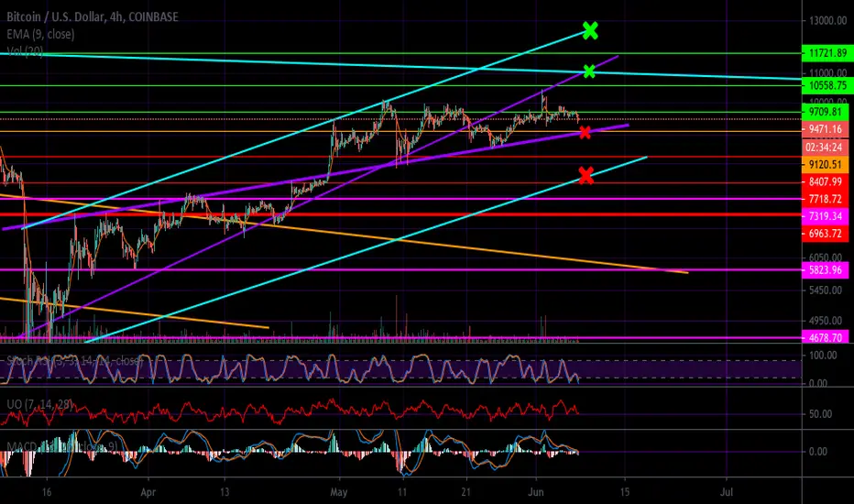Click the Jul label on time axis
The height and width of the screenshot is (504, 854).
pos(726,492)
